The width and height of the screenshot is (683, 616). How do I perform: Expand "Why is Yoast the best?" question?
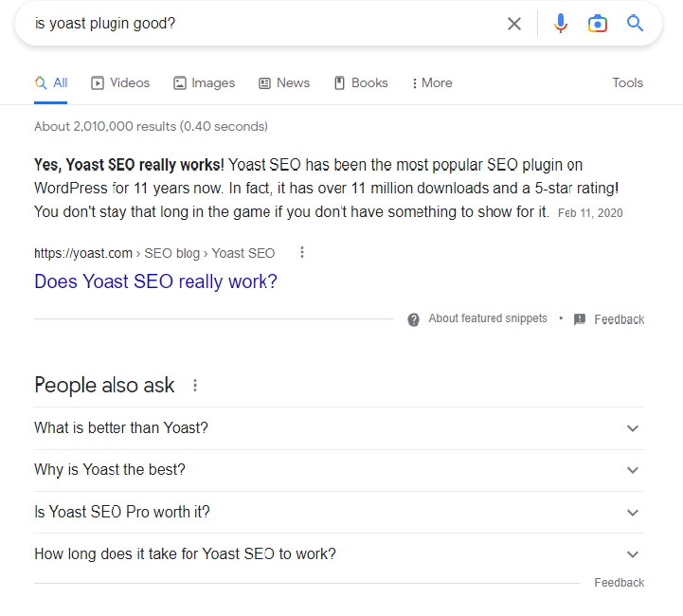coord(339,470)
